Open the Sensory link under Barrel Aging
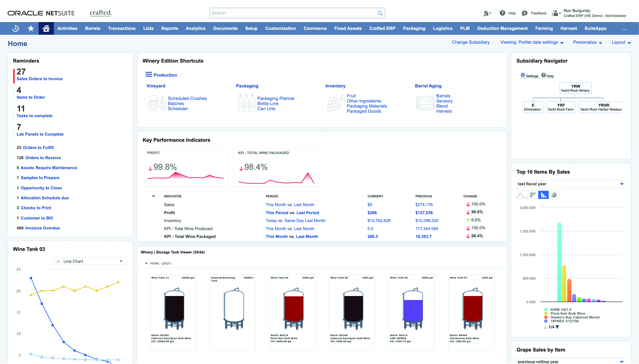The width and height of the screenshot is (639, 364). point(444,101)
